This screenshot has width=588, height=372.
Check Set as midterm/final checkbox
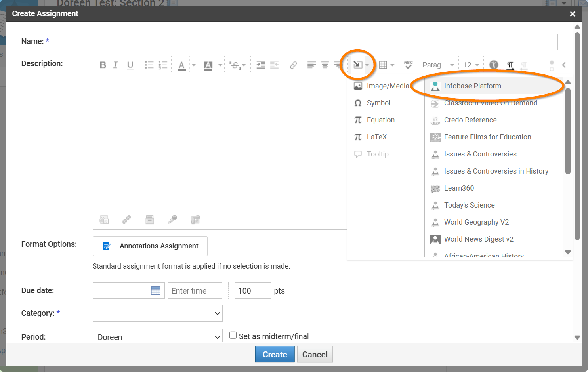pos(233,335)
